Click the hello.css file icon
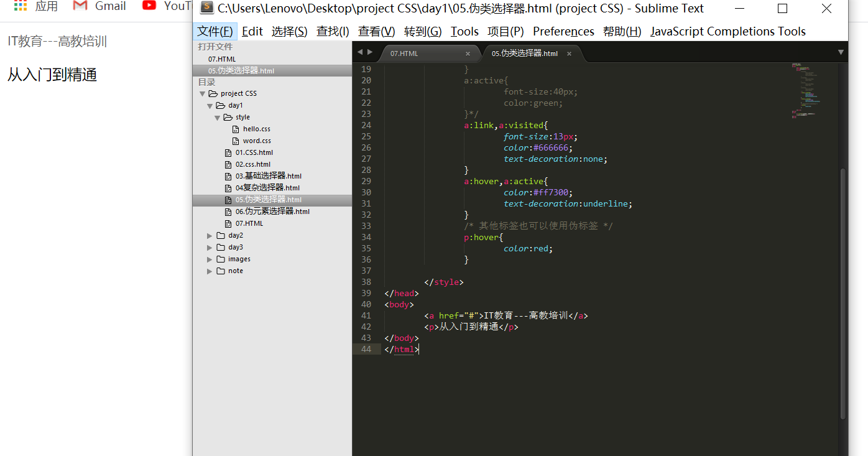The width and height of the screenshot is (868, 456). pyautogui.click(x=236, y=129)
